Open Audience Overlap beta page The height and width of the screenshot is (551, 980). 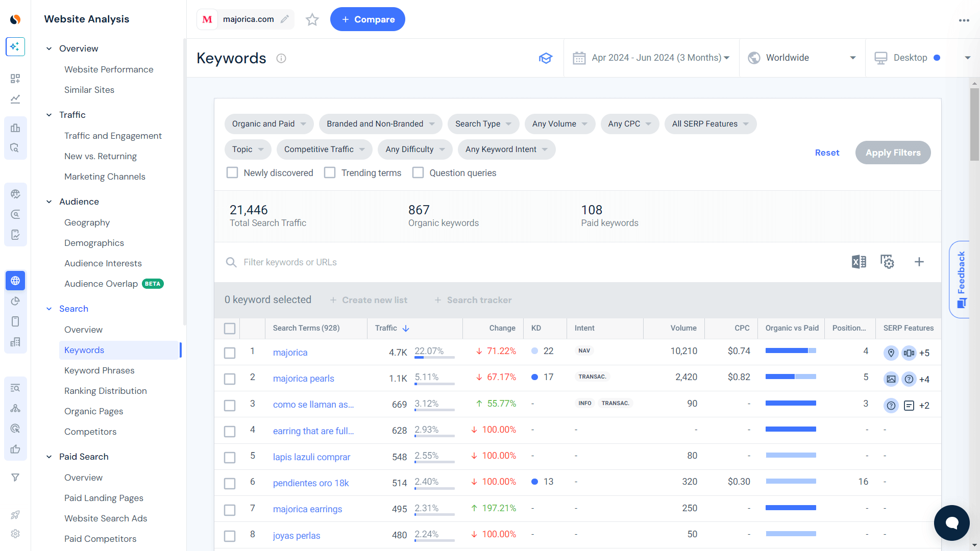[x=114, y=284]
